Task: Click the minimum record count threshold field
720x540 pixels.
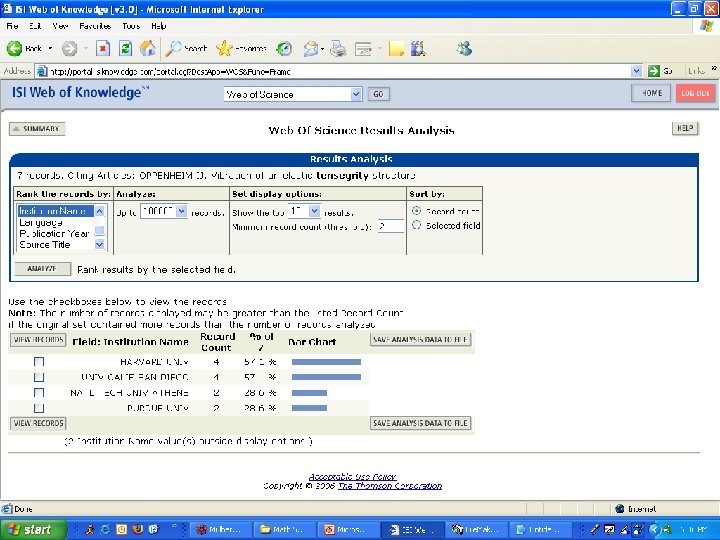Action: (391, 226)
